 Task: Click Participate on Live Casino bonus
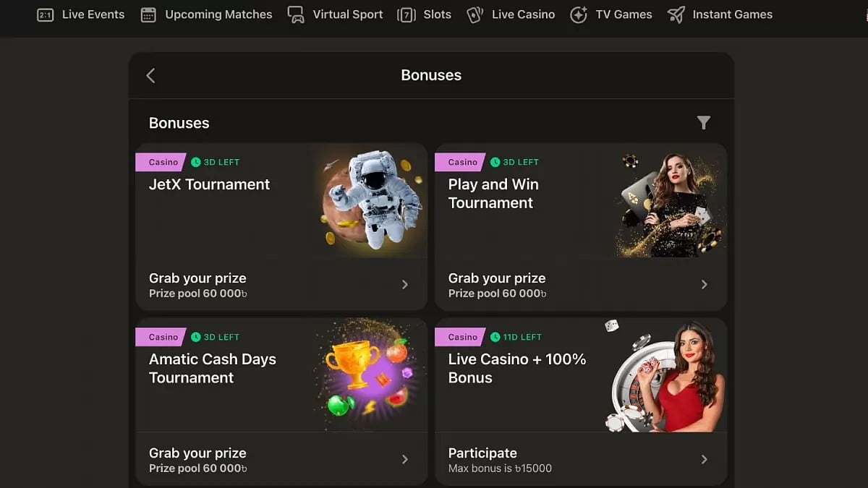tap(482, 453)
